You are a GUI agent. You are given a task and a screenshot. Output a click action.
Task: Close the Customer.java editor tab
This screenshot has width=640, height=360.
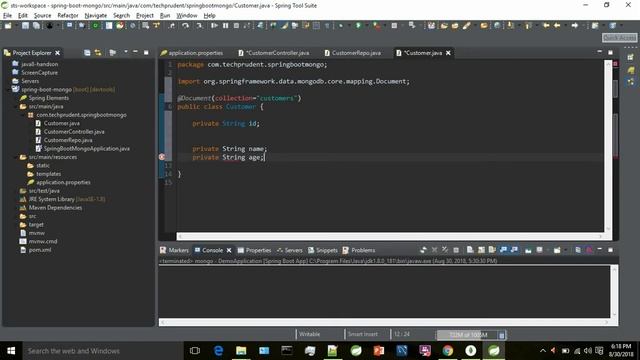click(x=448, y=53)
